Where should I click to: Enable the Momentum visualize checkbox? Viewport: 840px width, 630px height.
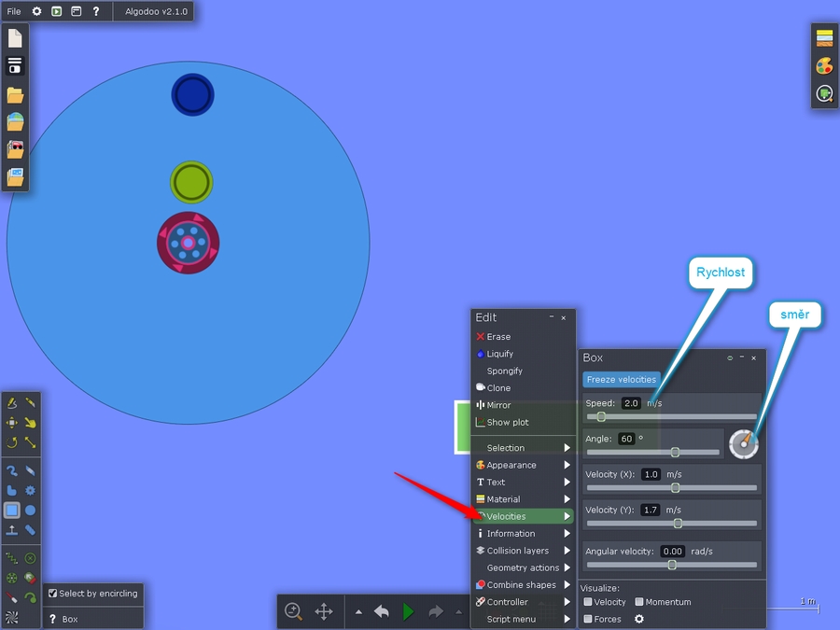[639, 602]
